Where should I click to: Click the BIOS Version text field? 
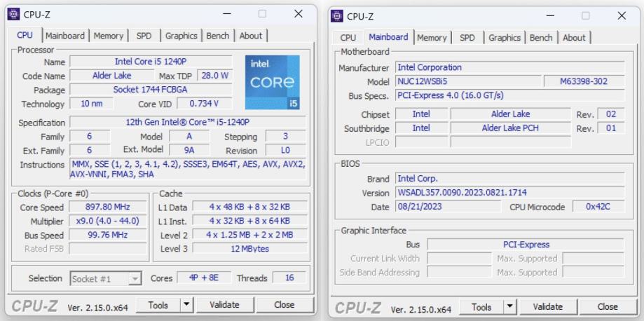click(x=509, y=193)
